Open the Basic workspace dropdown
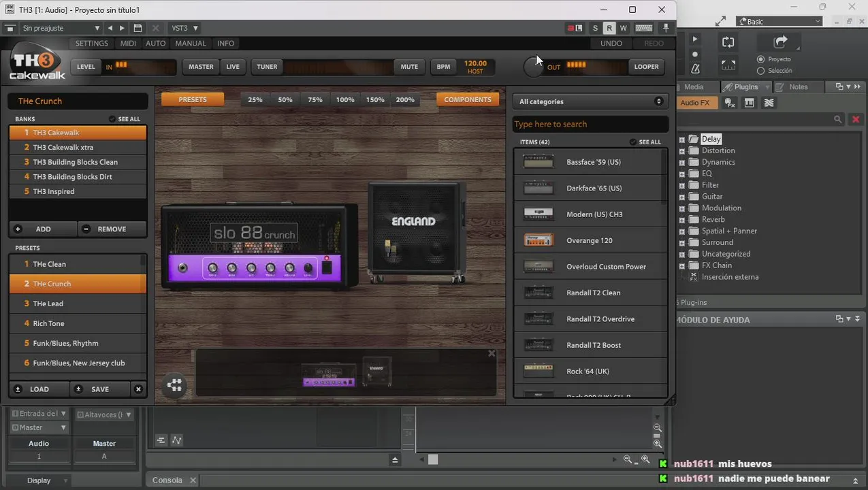Image resolution: width=868 pixels, height=490 pixels. click(x=779, y=22)
